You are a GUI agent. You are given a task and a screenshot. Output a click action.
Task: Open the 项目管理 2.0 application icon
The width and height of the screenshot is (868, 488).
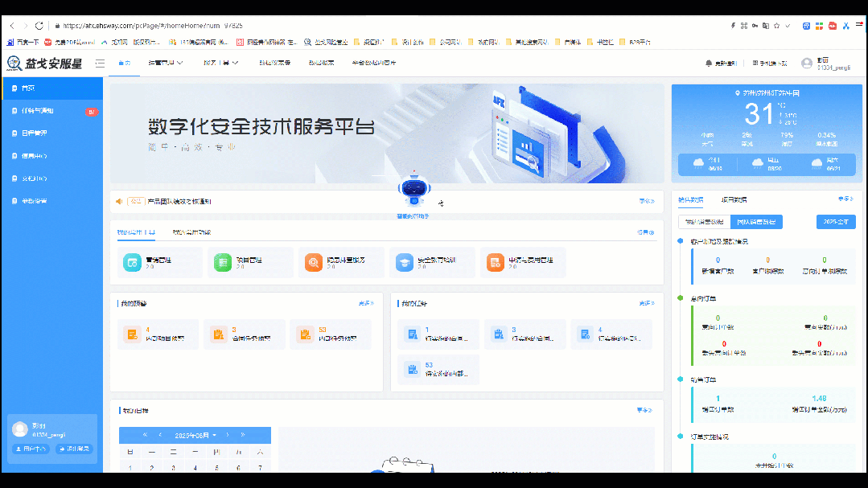249,261
